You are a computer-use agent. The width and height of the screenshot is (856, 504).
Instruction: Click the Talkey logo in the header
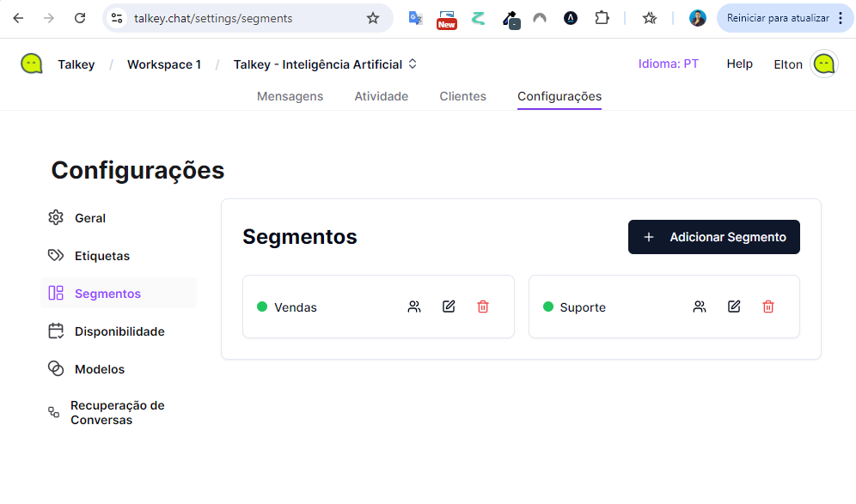32,64
